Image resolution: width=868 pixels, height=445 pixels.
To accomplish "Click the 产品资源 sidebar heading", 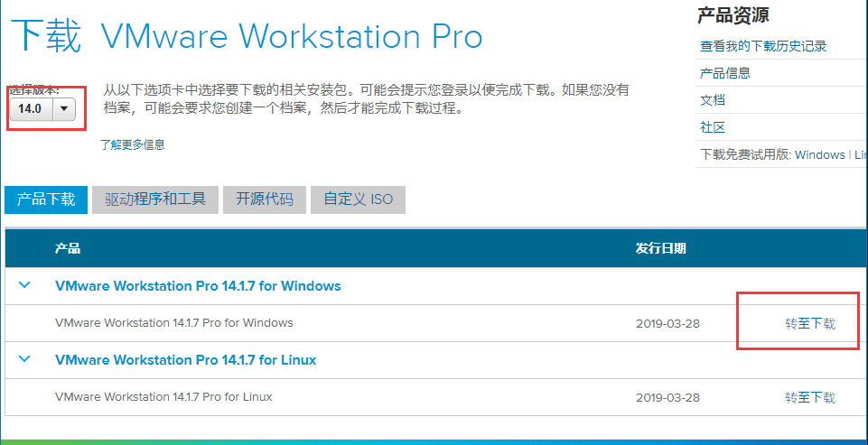I will (733, 15).
